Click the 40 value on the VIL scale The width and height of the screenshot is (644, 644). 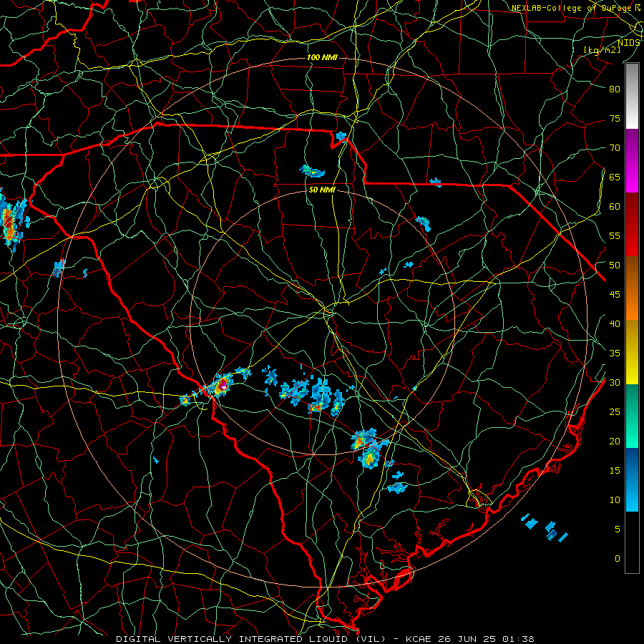[x=615, y=324]
